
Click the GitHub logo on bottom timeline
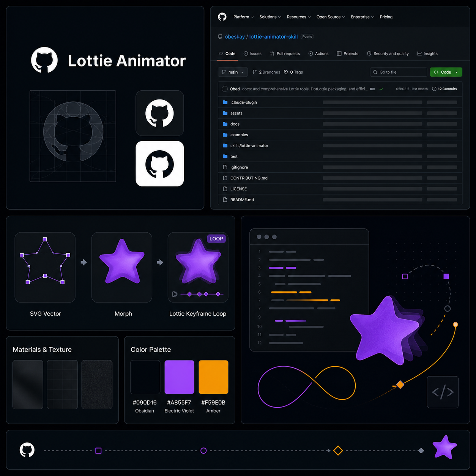[x=27, y=450]
